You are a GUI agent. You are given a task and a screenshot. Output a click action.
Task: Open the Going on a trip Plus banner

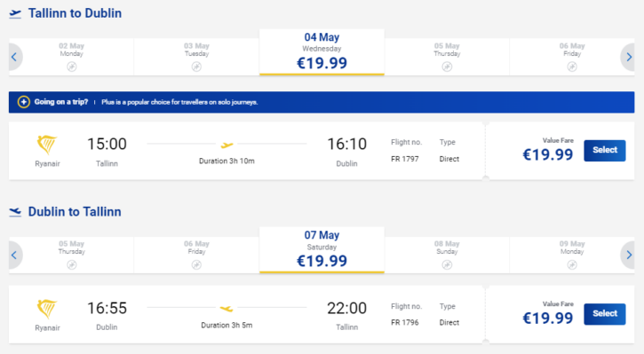pos(322,102)
